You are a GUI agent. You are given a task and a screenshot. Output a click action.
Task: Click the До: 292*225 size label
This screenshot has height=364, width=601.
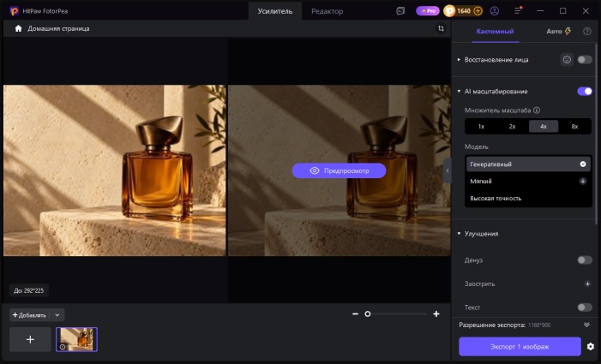pyautogui.click(x=29, y=290)
